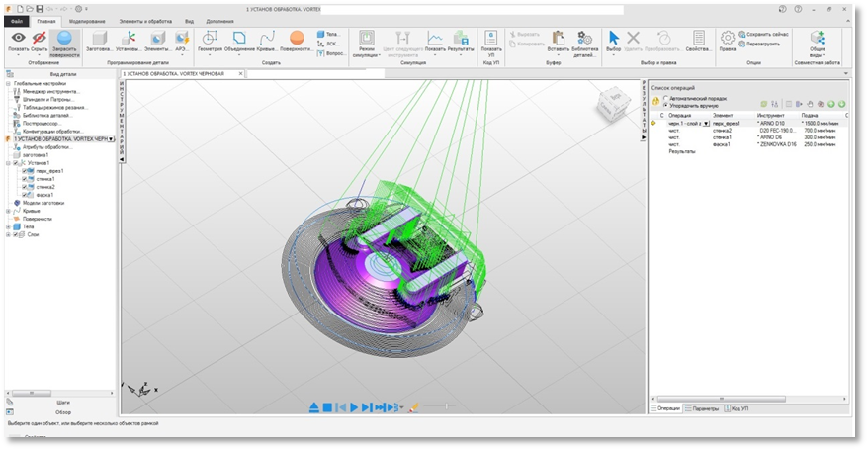Expand the Кривые tree node
Viewport: 868px width, 450px height.
(x=8, y=211)
